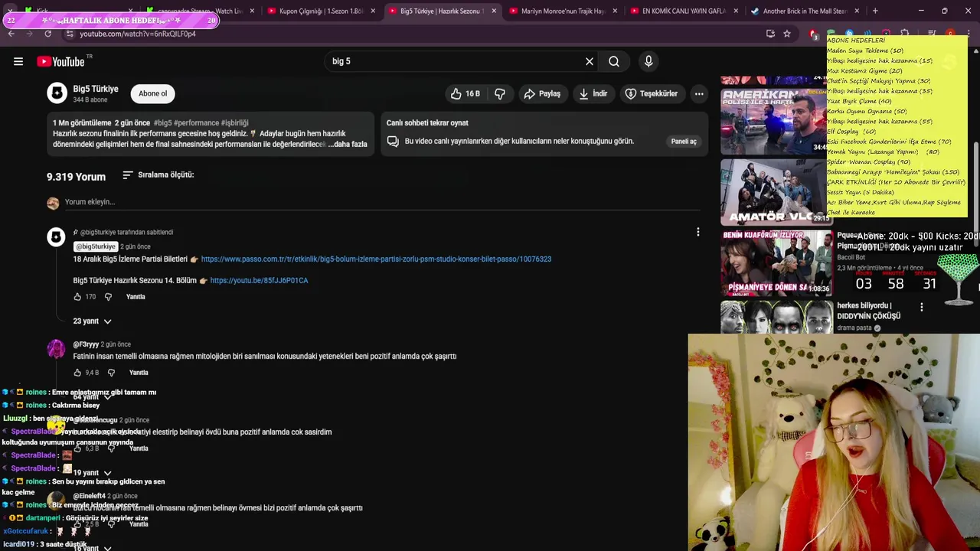Click the Paneli aç button
Screen dimensions: 980x551
(684, 141)
